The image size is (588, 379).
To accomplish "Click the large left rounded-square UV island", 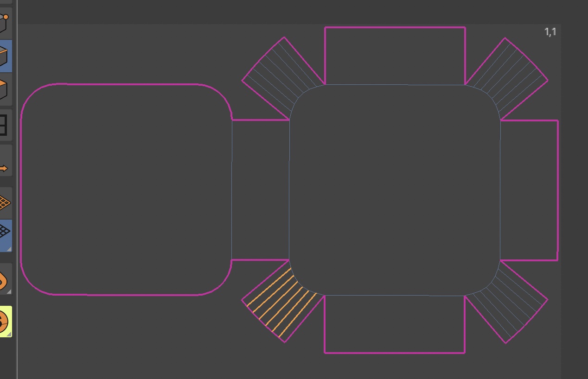I will 125,190.
